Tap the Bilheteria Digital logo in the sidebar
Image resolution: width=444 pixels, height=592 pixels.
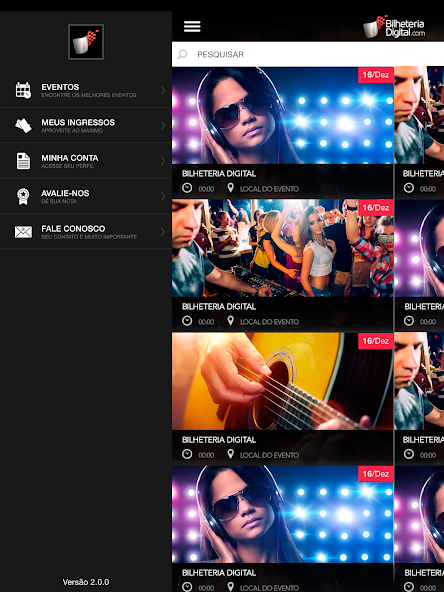[x=86, y=42]
